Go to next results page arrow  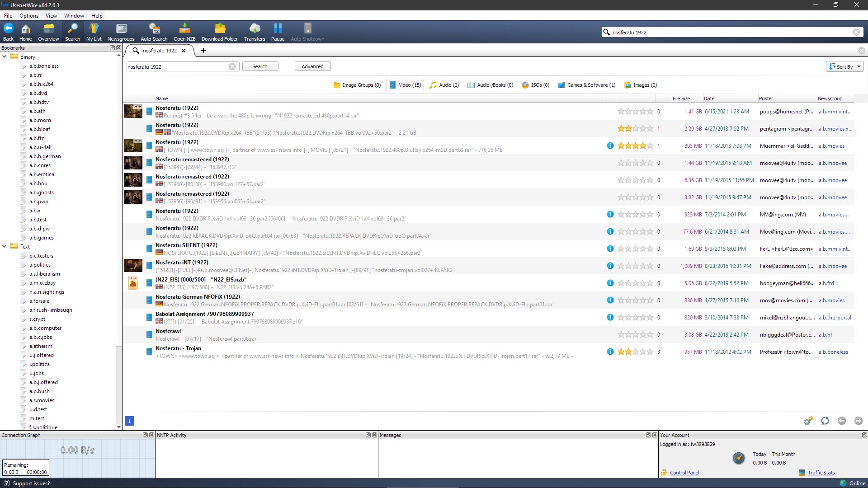[859, 421]
